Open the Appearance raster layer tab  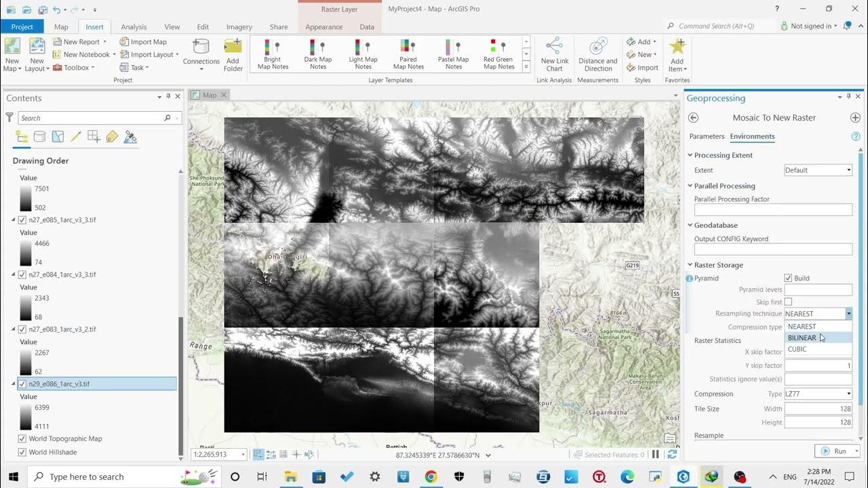point(324,27)
